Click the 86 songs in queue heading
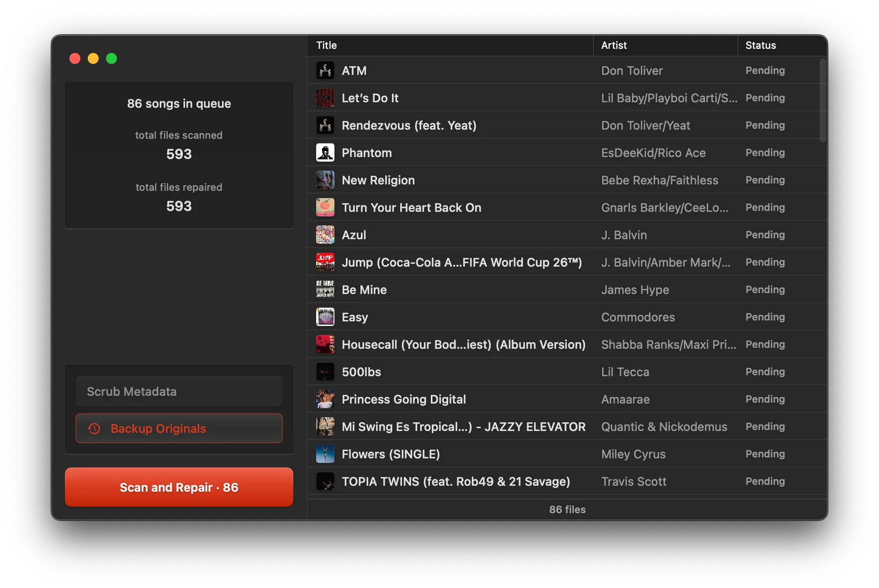The height and width of the screenshot is (588, 879). pyautogui.click(x=179, y=104)
